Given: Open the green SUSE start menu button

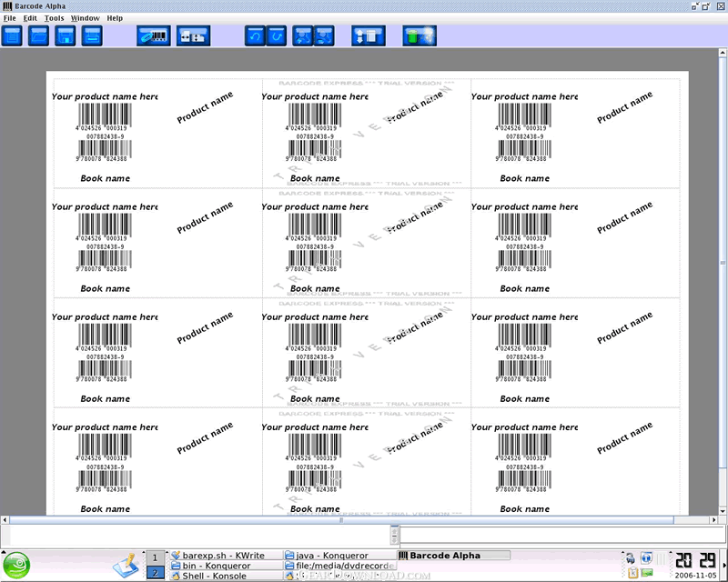Looking at the screenshot, I should [16, 566].
